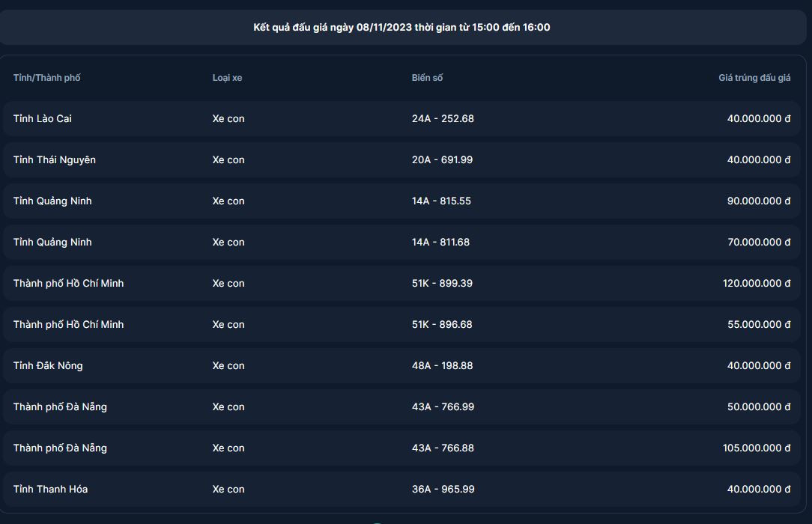Click Tỉnh Thái Nguyên province cell
The width and height of the screenshot is (812, 524).
tap(55, 160)
